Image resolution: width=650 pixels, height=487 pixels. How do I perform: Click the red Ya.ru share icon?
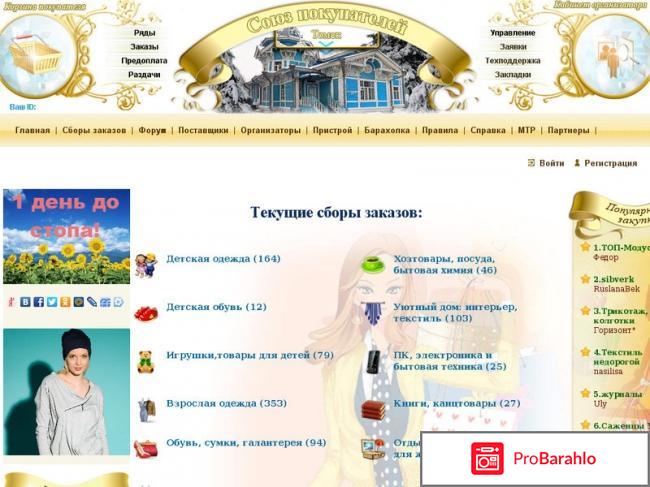[12, 302]
